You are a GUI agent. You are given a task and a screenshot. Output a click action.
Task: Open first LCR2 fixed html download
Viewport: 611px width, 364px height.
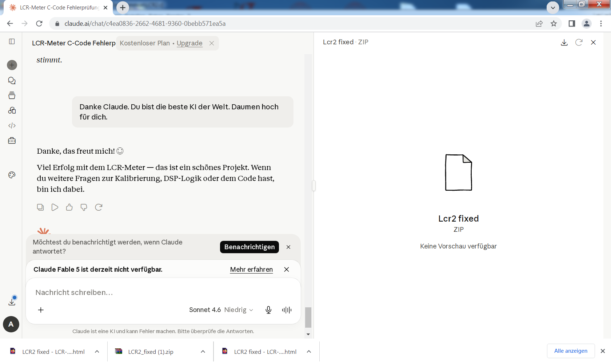tap(48, 352)
